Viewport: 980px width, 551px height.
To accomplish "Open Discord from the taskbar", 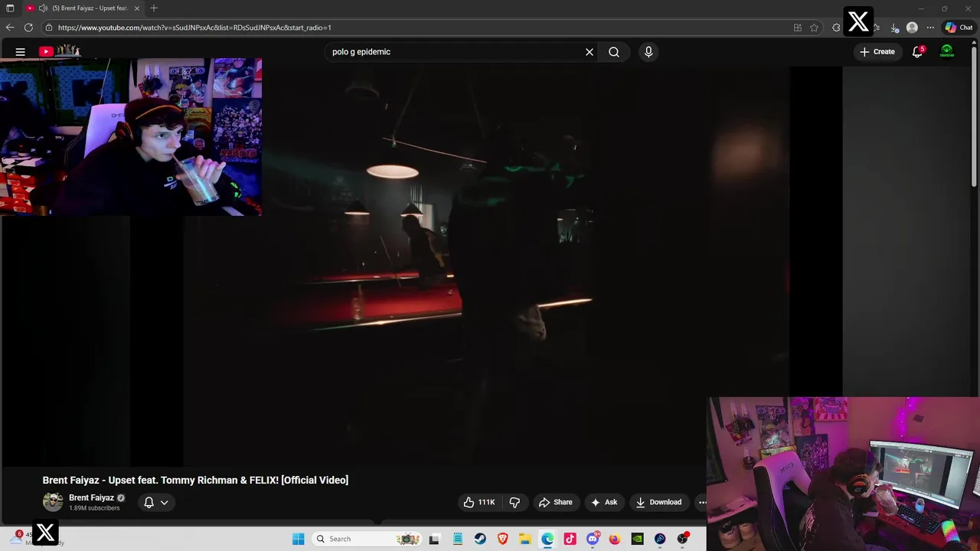I will point(593,539).
